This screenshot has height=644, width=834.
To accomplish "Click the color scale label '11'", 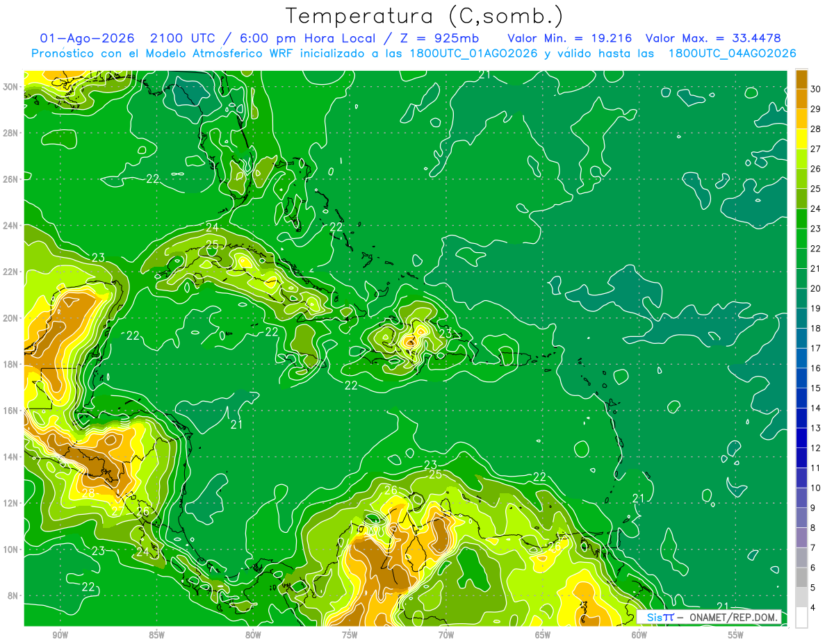I will 816,468.
